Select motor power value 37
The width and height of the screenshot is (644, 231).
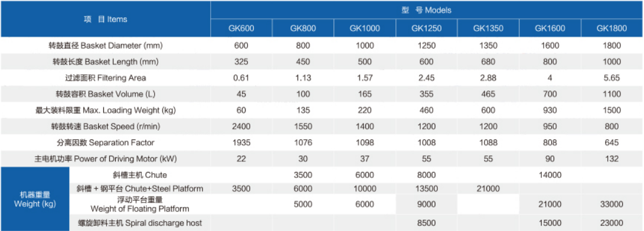[x=365, y=159]
